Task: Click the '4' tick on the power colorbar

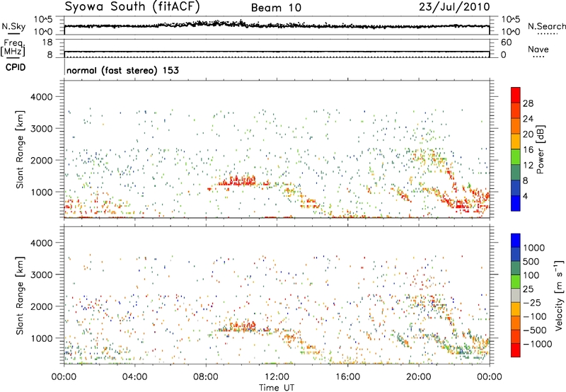Action: point(525,196)
